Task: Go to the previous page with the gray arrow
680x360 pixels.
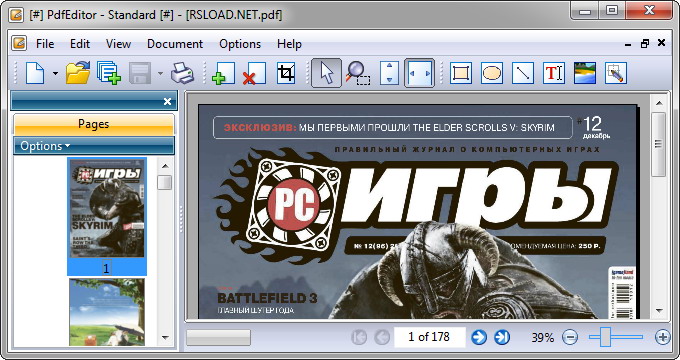Action: point(382,337)
